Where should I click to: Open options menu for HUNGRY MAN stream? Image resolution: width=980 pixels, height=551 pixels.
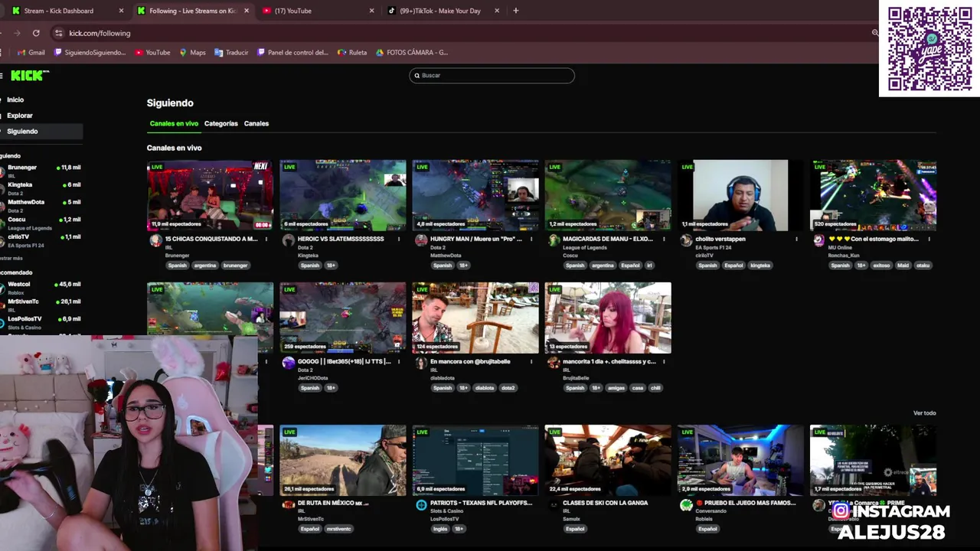(x=531, y=239)
